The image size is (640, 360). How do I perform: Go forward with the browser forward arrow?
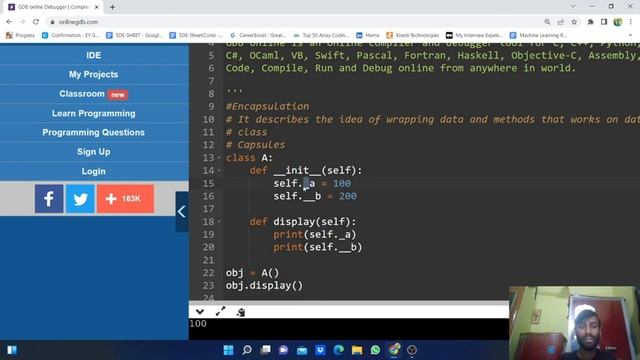click(22, 22)
